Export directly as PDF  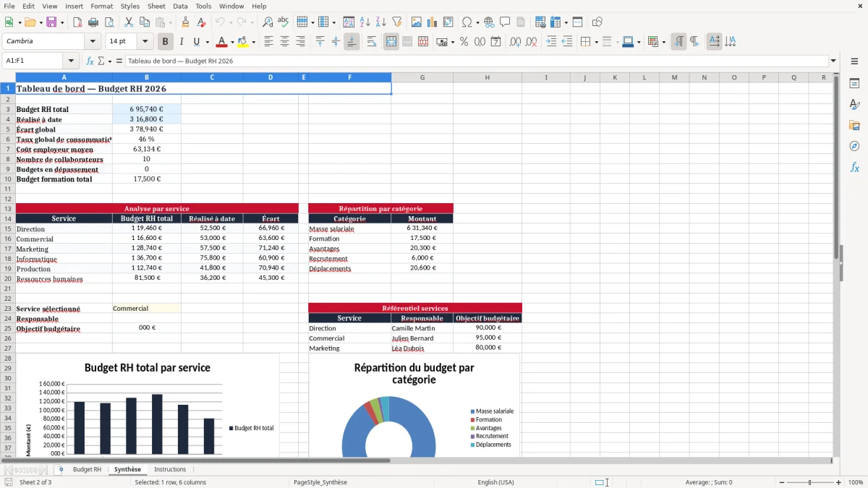77,22
